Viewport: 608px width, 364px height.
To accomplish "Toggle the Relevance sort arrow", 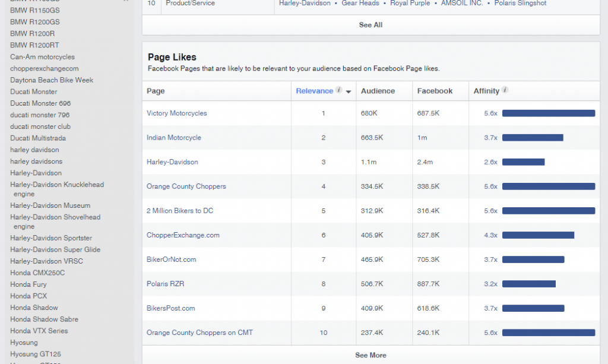I will pyautogui.click(x=348, y=92).
